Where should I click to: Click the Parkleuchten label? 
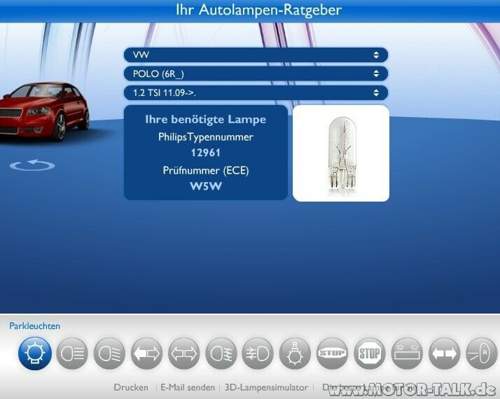click(x=35, y=326)
